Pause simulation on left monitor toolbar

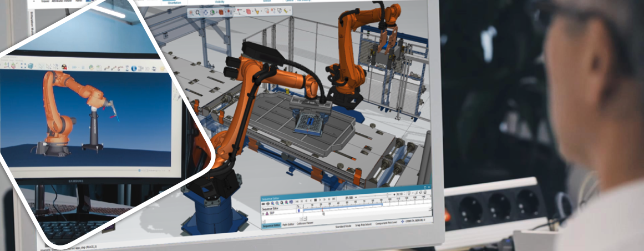click(83, 68)
